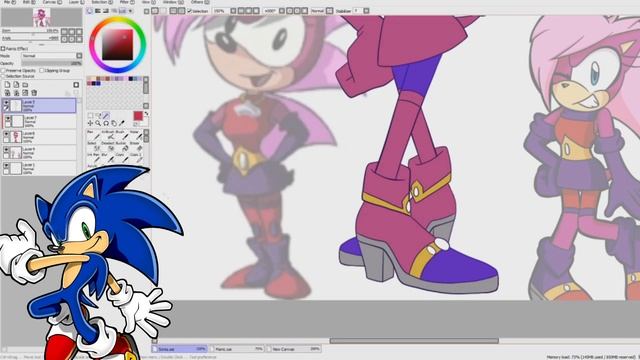
Task: Reset the rotation angle in navigator
Action: pos(79,39)
